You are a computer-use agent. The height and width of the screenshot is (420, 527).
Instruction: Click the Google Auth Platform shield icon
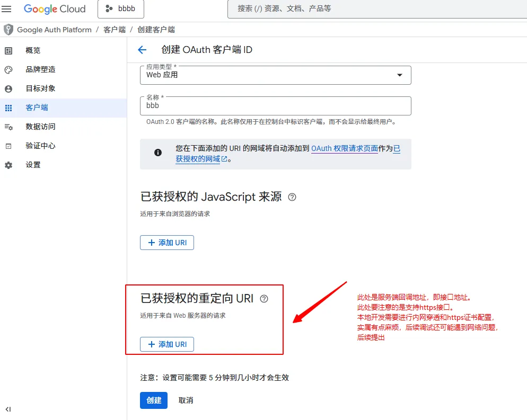tap(8, 30)
